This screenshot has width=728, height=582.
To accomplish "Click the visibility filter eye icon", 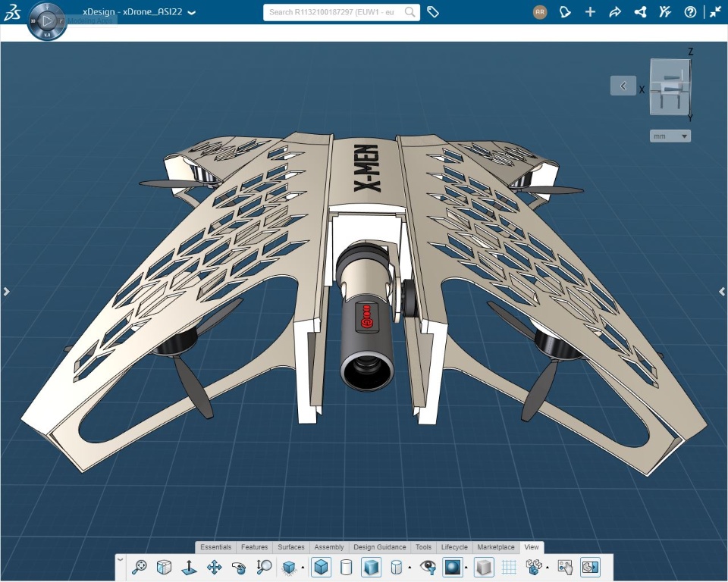I will (428, 567).
